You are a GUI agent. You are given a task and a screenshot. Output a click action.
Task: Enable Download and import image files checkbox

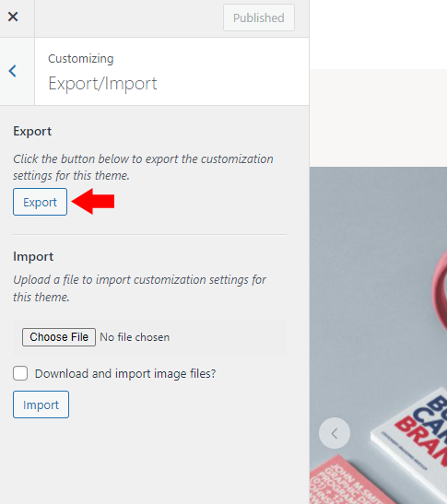20,373
